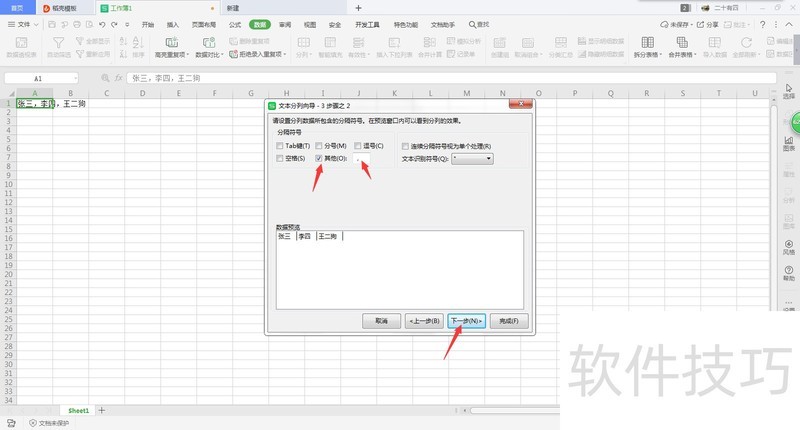This screenshot has width=800, height=430.
Task: Collapse the ribbon with chevron
Action: click(x=789, y=24)
